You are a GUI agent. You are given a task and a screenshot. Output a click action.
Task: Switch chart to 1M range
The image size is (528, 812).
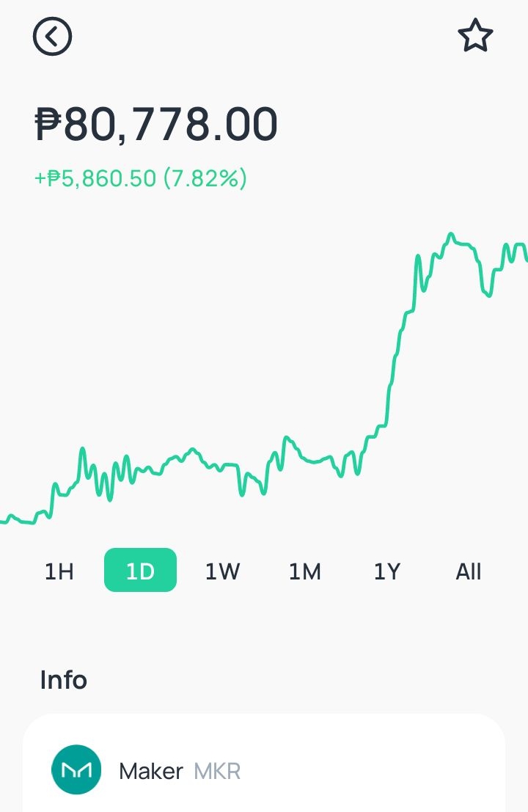point(305,571)
